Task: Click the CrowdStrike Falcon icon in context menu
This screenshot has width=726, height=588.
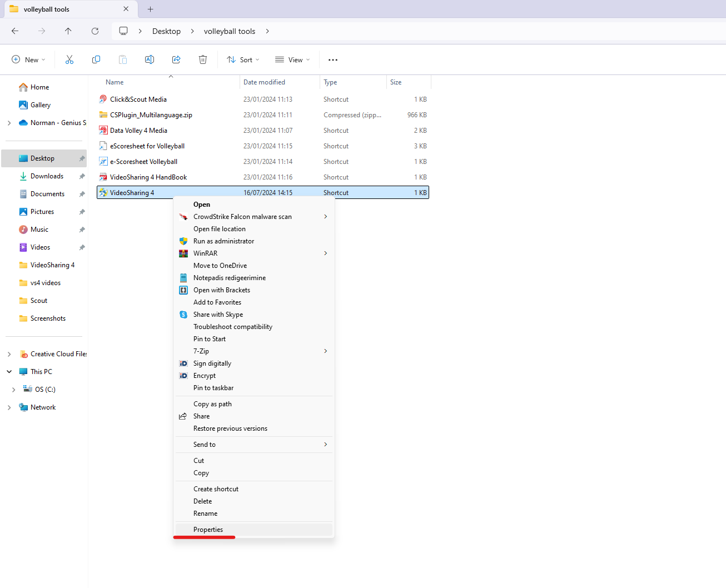Action: 183,217
